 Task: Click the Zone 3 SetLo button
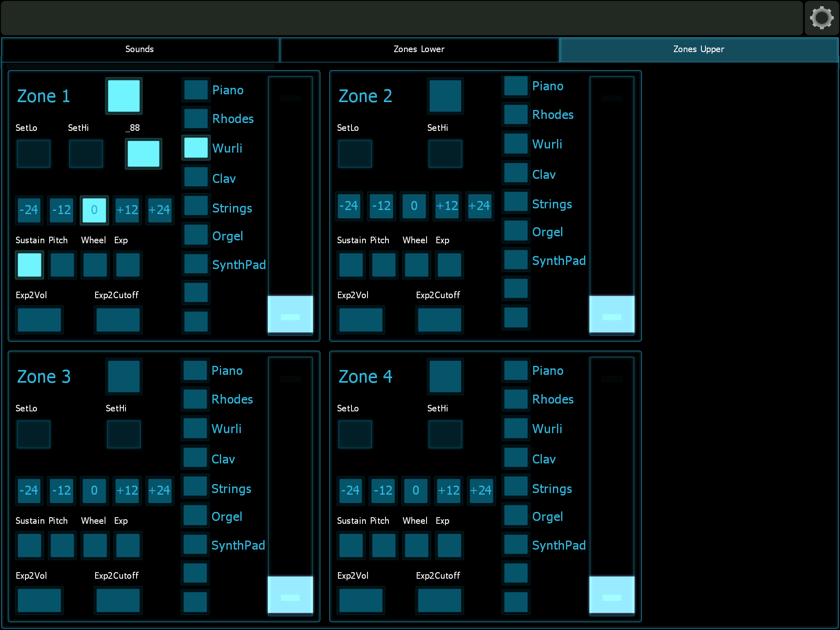coord(34,434)
